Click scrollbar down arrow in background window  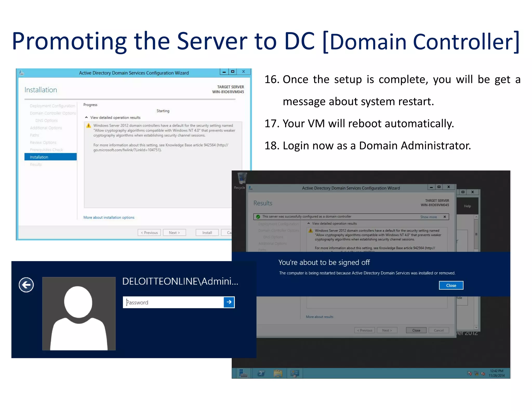click(x=476, y=327)
